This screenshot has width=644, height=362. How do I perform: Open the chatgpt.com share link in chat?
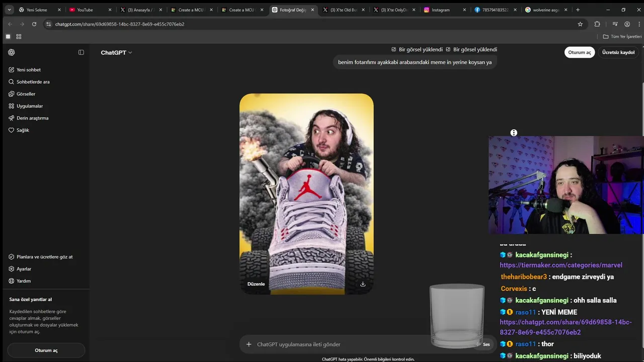point(566,327)
